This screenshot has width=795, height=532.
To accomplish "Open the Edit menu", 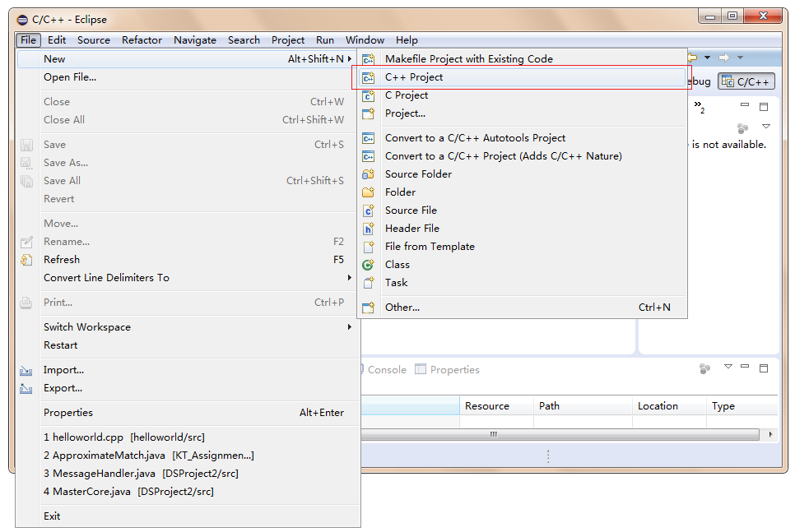I will (57, 40).
